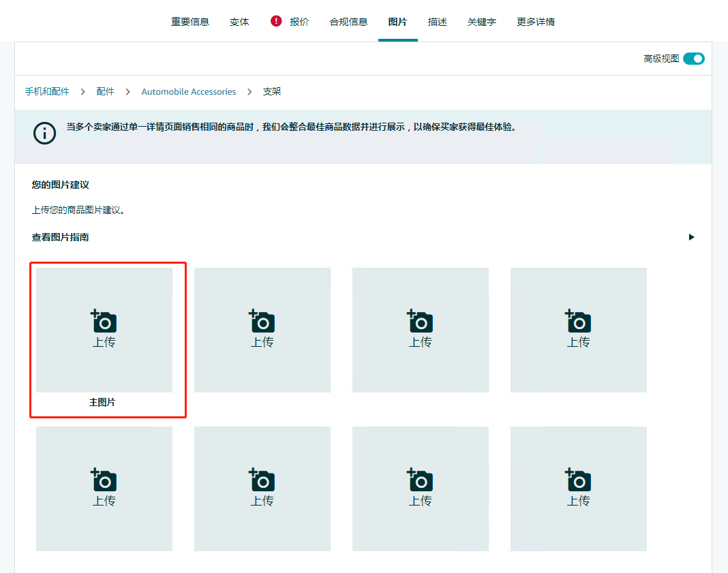Click the second upload camera icon in top row

pos(262,322)
